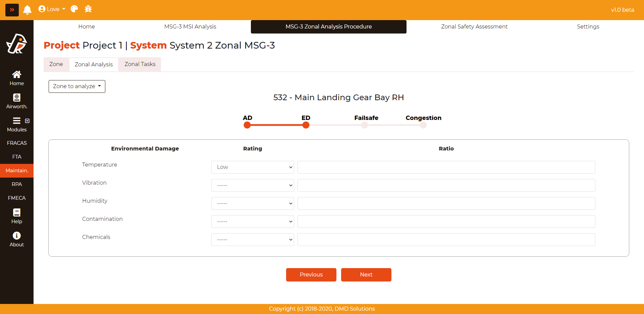Open the Zonal Safety Assessment tab
Image resolution: width=644 pixels, height=314 pixels.
click(x=474, y=26)
